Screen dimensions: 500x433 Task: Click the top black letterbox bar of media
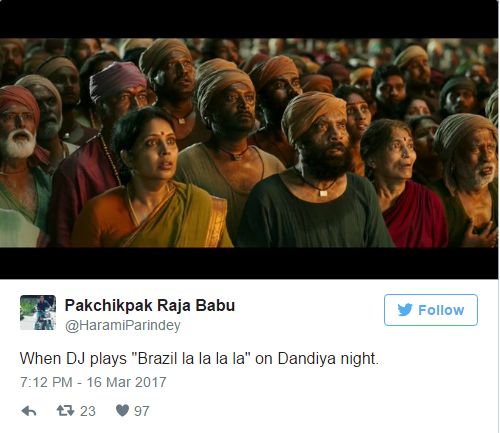tap(249, 19)
